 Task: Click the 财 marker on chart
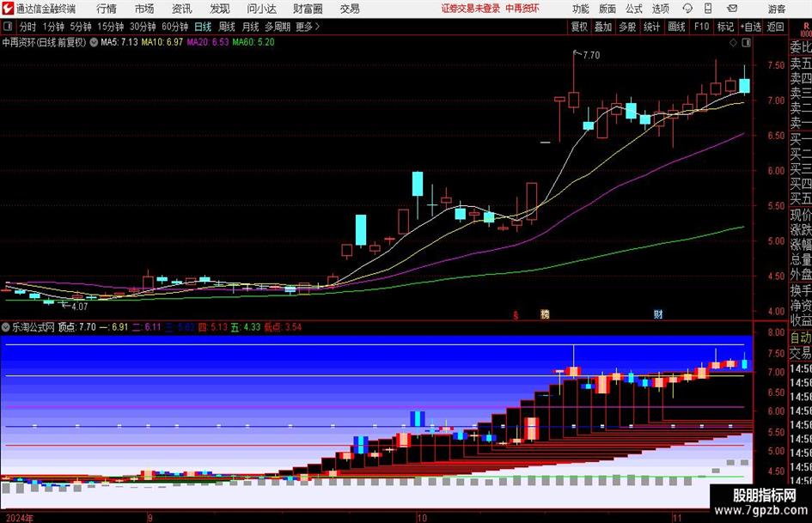coord(658,314)
